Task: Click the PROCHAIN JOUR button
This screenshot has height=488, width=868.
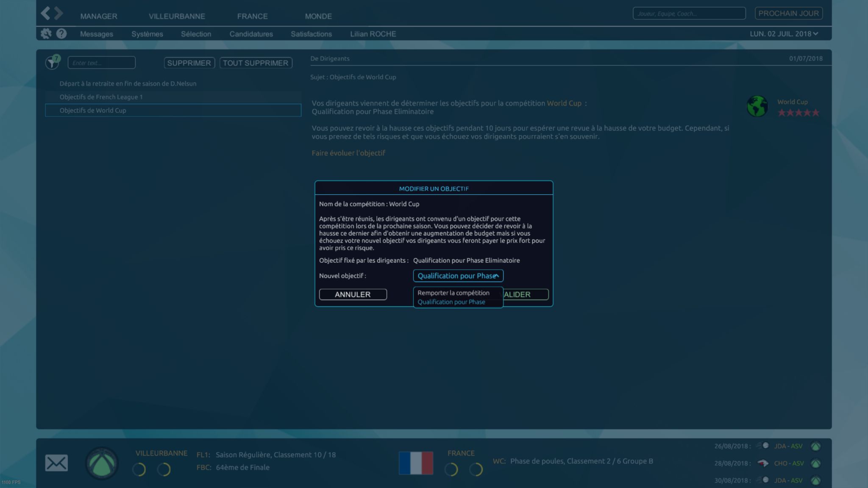Action: click(788, 13)
